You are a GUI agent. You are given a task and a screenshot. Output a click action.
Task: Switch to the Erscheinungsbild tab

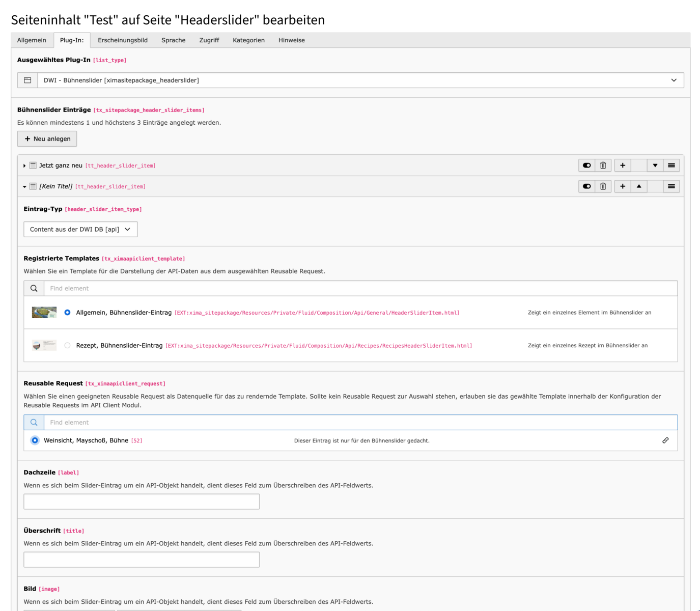coord(123,40)
